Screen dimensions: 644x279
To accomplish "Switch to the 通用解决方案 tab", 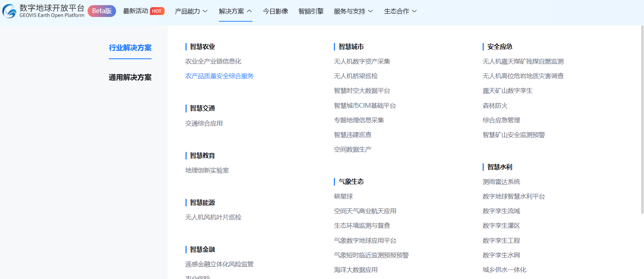I will (x=130, y=77).
